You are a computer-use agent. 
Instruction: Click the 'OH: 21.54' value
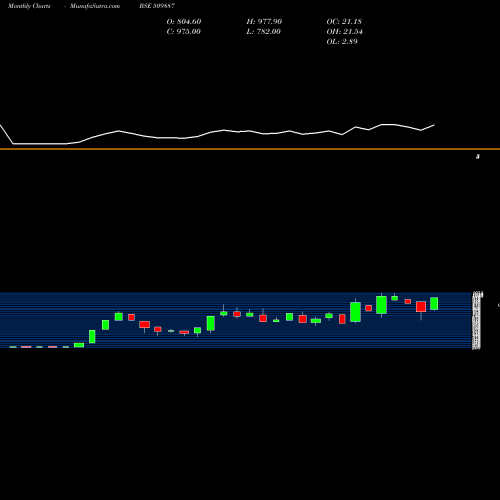click(344, 31)
